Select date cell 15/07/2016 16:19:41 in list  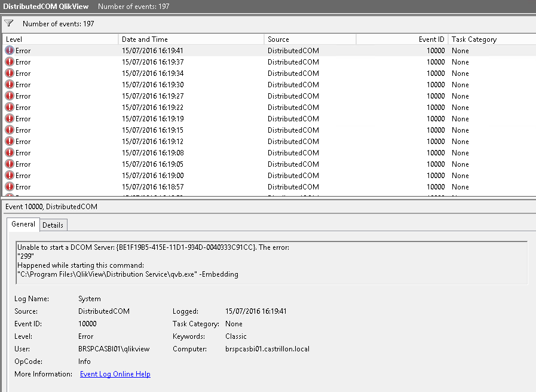(x=152, y=51)
